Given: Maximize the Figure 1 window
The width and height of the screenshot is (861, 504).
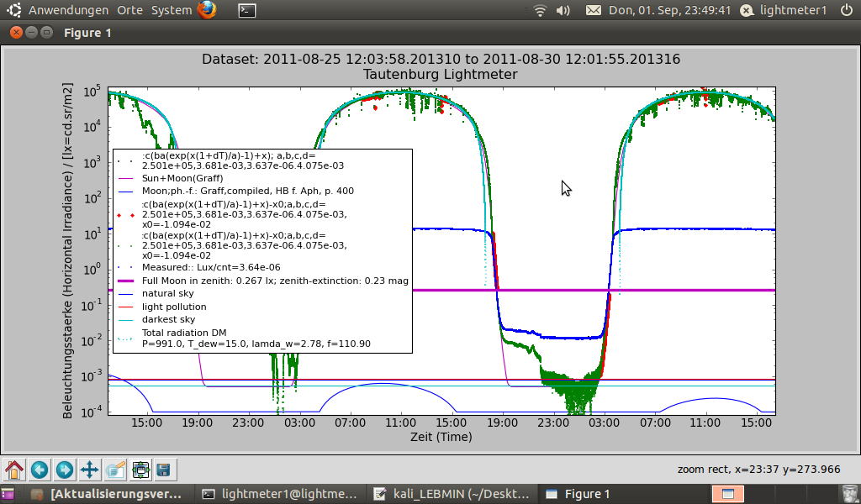Looking at the screenshot, I should [47, 33].
